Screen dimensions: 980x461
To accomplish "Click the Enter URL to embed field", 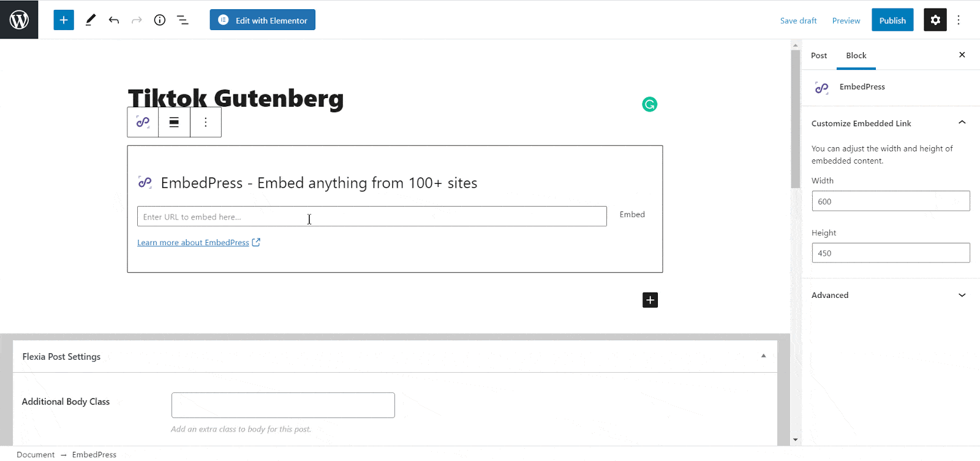I will point(372,216).
